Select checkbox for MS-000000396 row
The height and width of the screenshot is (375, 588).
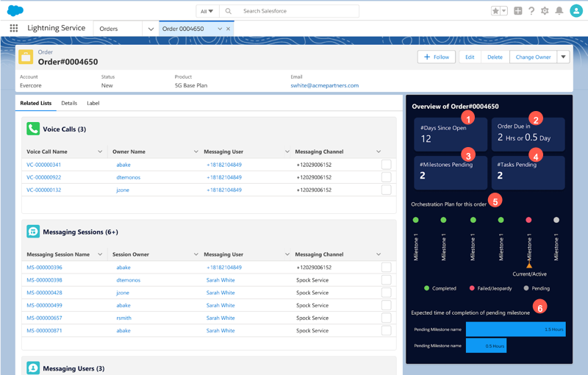coord(387,268)
